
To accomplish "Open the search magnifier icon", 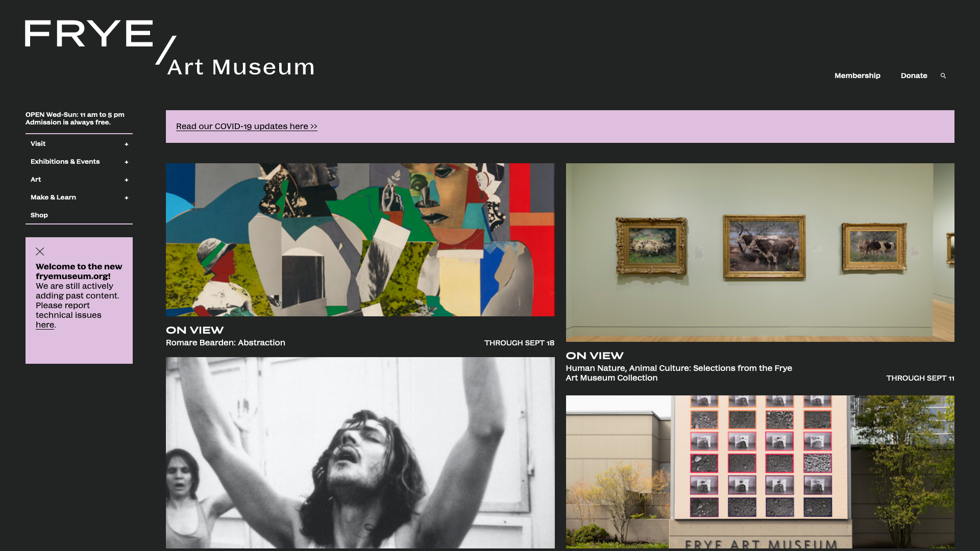I will (x=943, y=76).
